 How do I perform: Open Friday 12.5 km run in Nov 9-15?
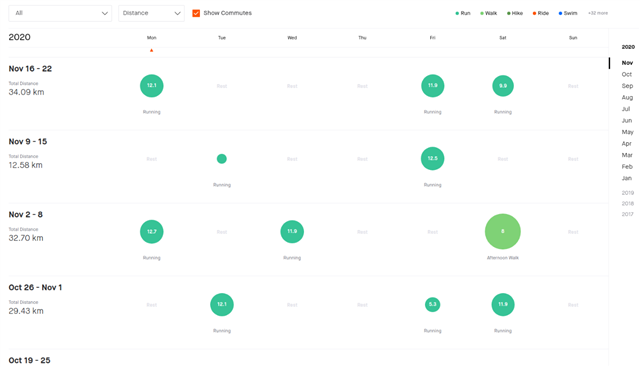[x=433, y=158]
